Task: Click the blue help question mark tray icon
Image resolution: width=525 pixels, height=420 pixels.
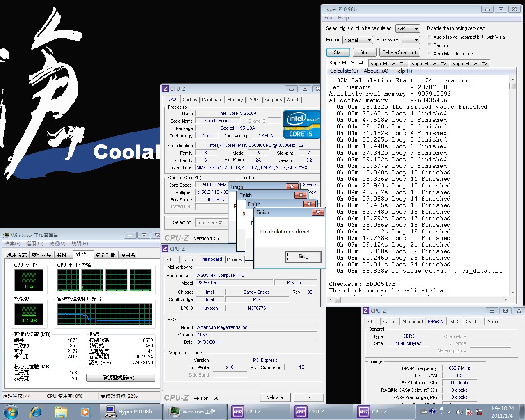Action: coord(432,411)
